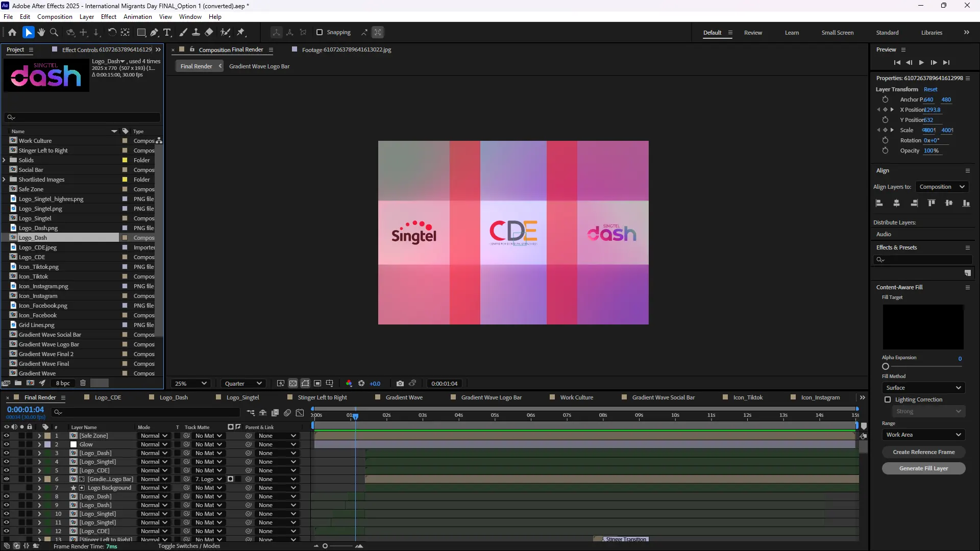Click the Reset link in Layer Transform
Screen dimensions: 980x551
click(930, 89)
